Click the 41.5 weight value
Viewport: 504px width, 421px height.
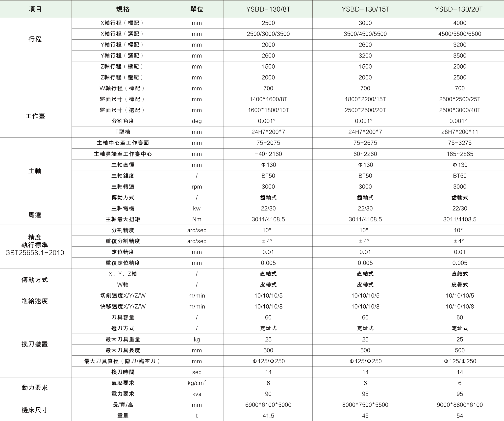pyautogui.click(x=268, y=416)
